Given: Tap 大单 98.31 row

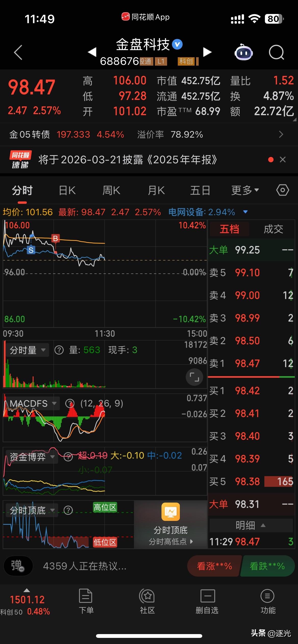Looking at the screenshot, I should [251, 504].
